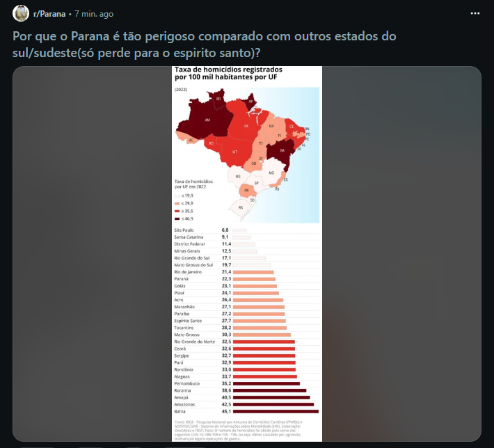Click the '7 min. ago' timestamp
Screen dimensions: 494x448
pyautogui.click(x=94, y=14)
